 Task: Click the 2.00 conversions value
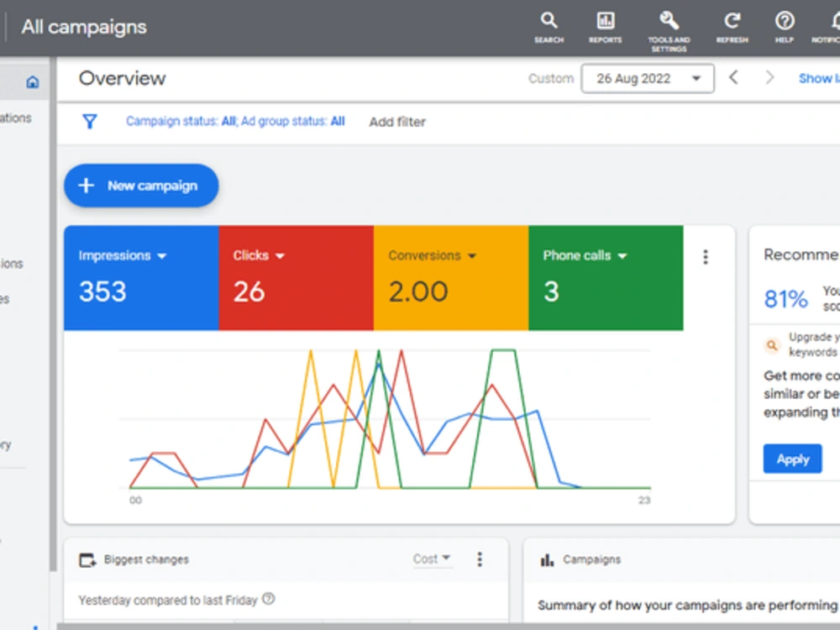click(x=417, y=292)
